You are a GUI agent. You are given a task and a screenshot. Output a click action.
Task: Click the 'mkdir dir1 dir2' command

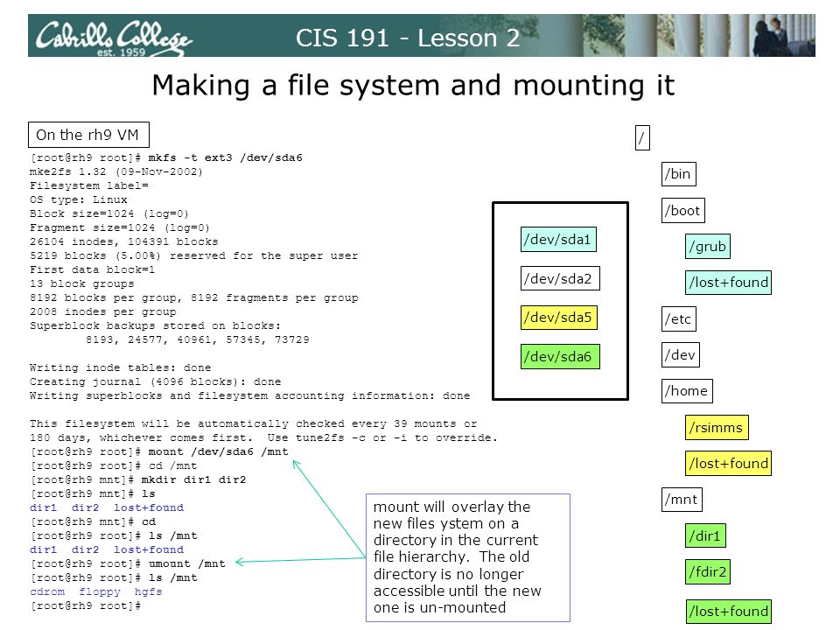pyautogui.click(x=193, y=479)
